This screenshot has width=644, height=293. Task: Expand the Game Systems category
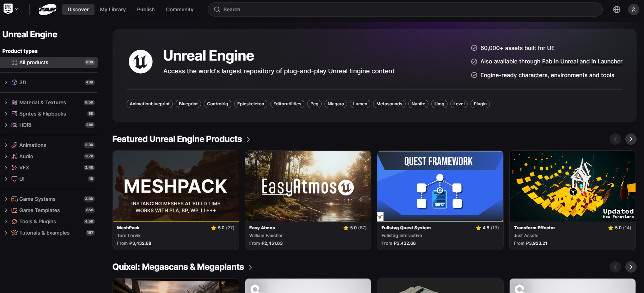pyautogui.click(x=6, y=199)
